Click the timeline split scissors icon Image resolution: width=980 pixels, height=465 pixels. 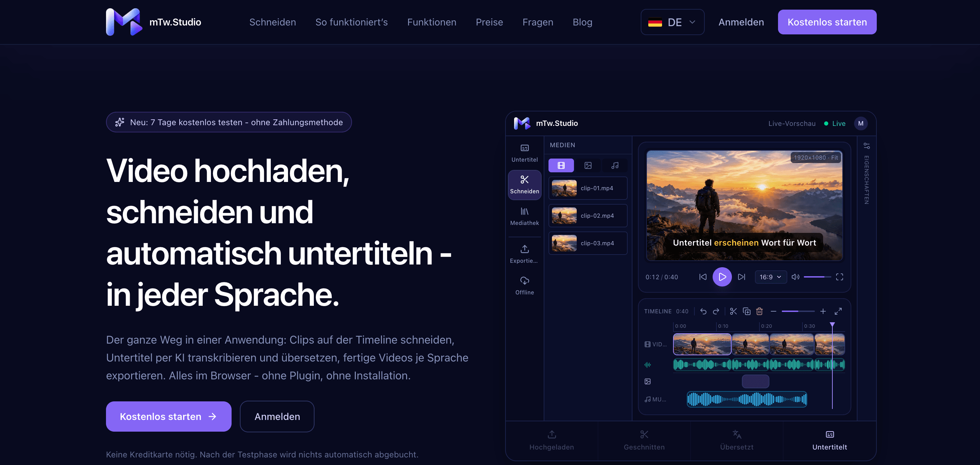[x=733, y=311]
